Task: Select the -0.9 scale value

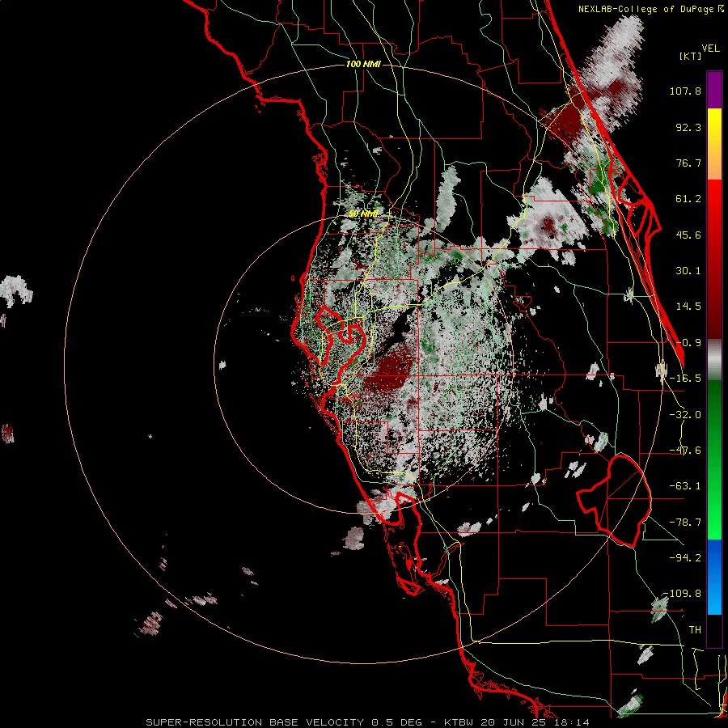Action: coord(688,343)
